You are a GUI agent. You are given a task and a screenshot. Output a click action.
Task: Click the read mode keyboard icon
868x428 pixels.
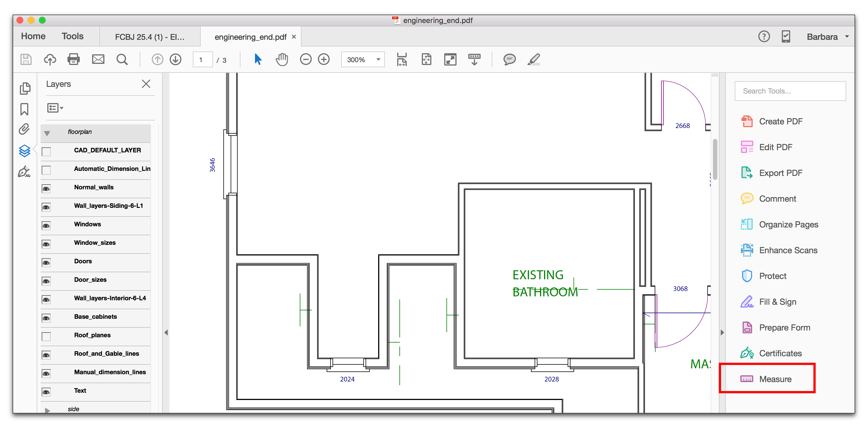point(474,60)
